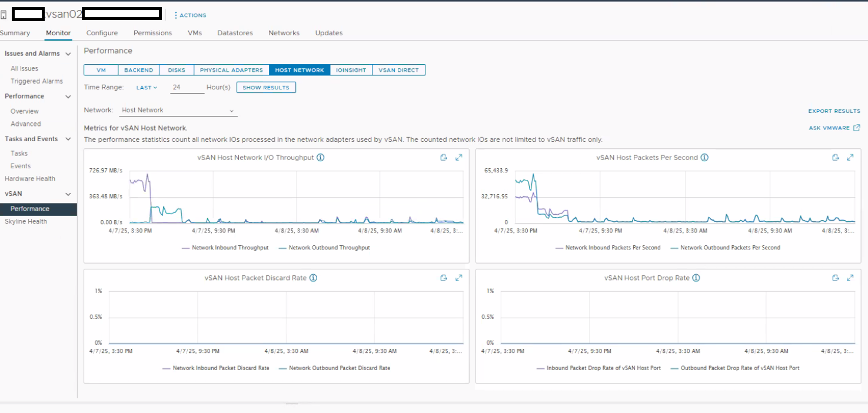868x413 pixels.
Task: Open info icon for Packets Per Second
Action: 704,158
